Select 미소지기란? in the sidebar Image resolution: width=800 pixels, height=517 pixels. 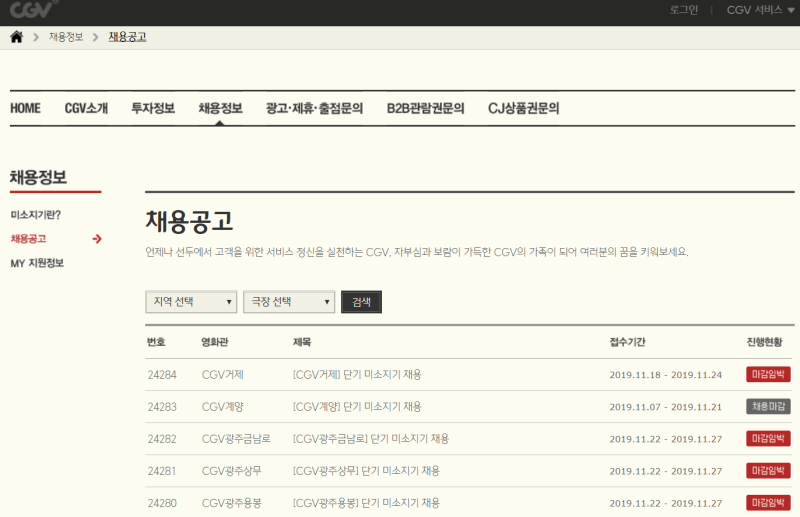click(36, 215)
